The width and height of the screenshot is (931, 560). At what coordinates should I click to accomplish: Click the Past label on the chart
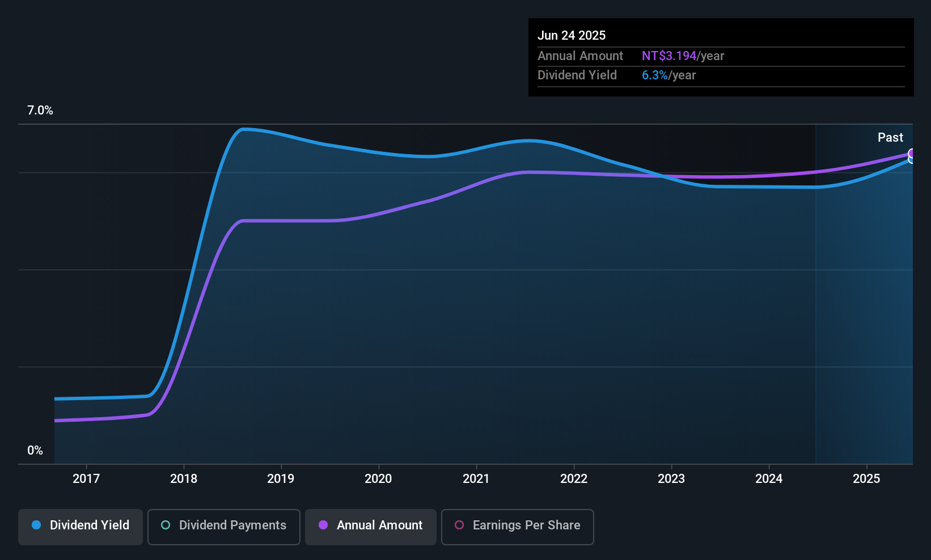pyautogui.click(x=890, y=137)
